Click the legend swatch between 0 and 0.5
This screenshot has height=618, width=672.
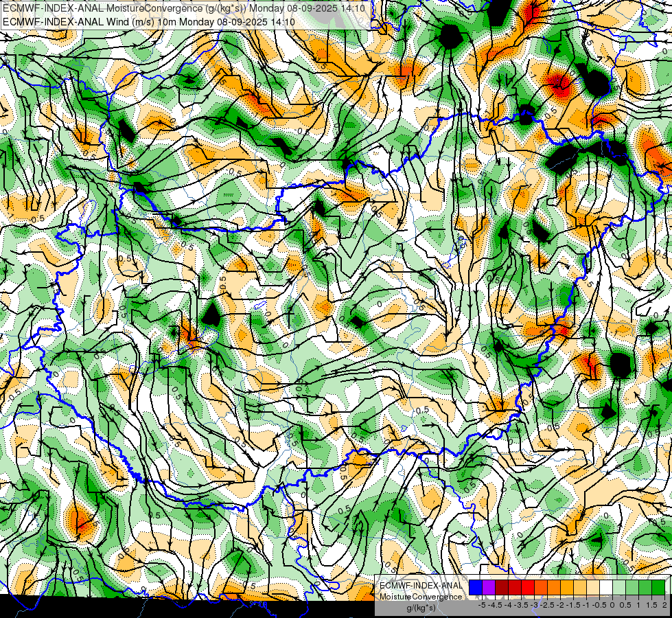(619, 587)
